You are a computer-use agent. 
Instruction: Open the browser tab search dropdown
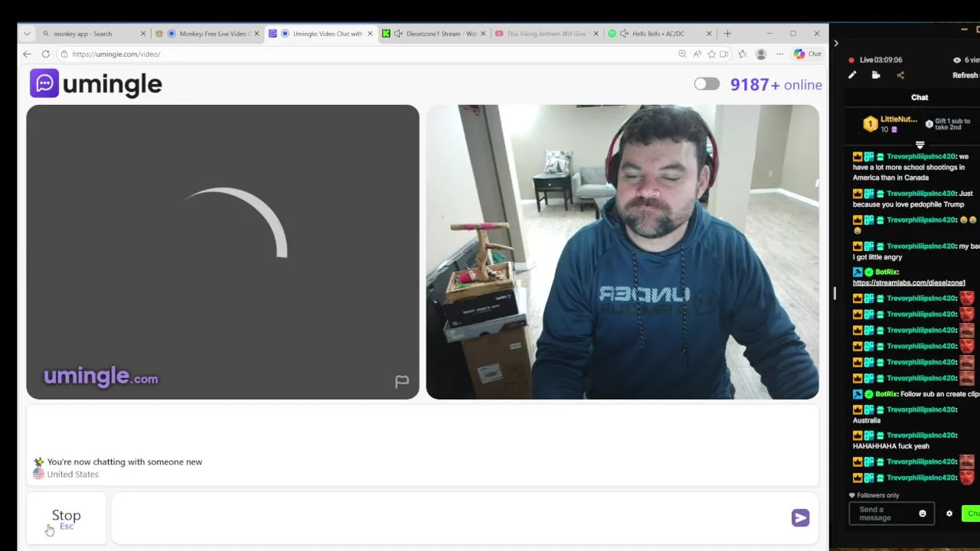(x=27, y=34)
